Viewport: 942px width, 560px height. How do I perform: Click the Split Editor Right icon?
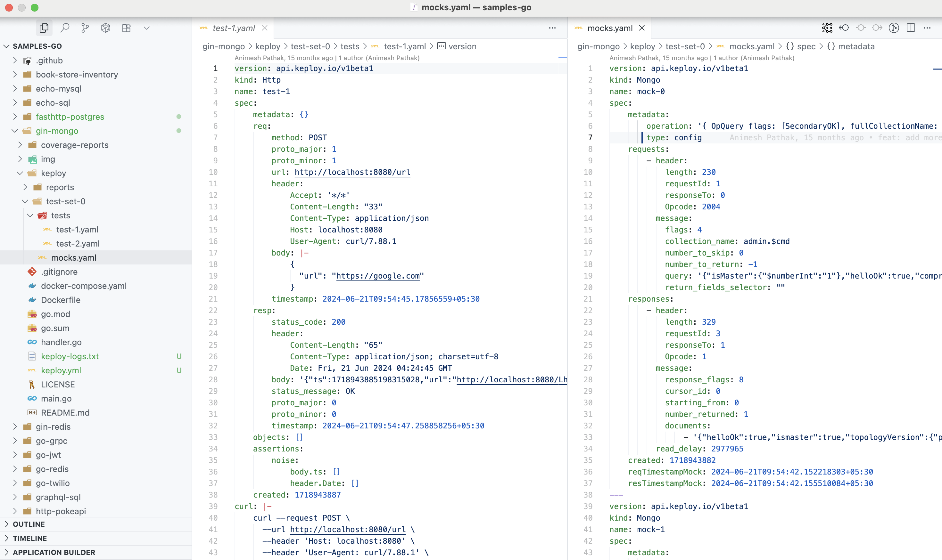point(911,28)
